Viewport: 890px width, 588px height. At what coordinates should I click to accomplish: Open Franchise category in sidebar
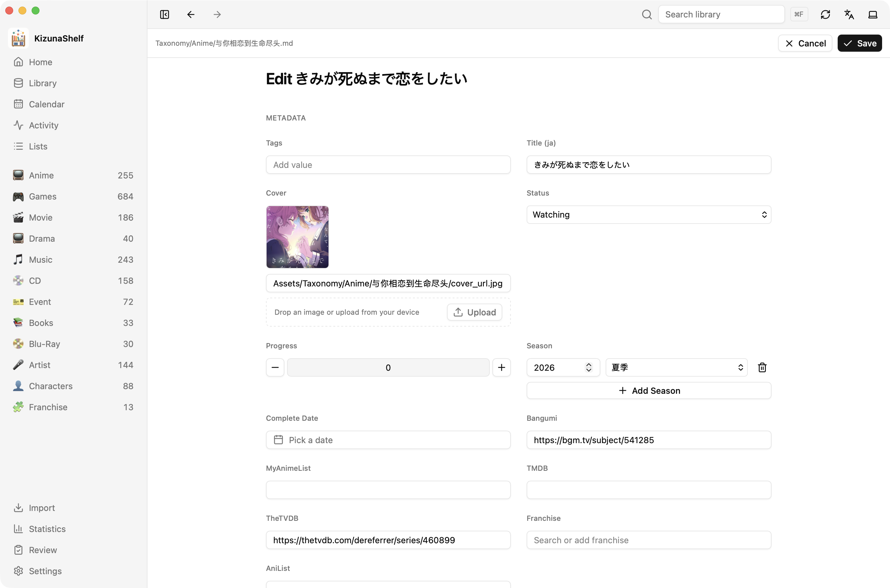(x=73, y=407)
